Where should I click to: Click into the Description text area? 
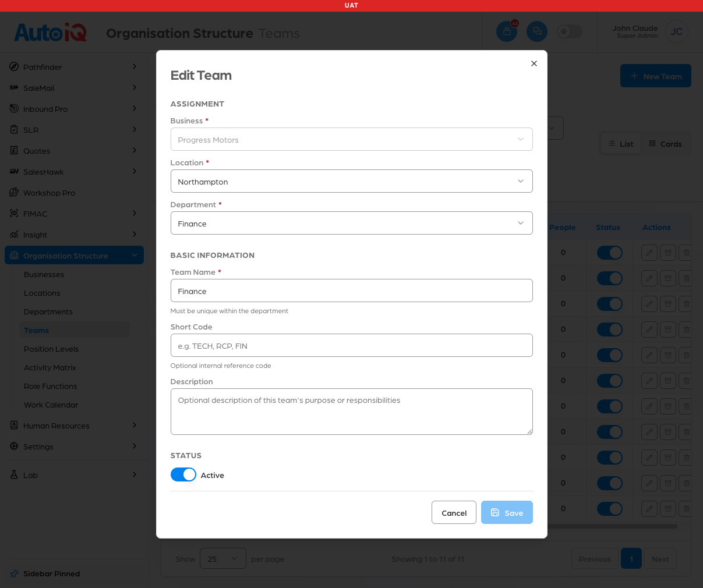(352, 412)
